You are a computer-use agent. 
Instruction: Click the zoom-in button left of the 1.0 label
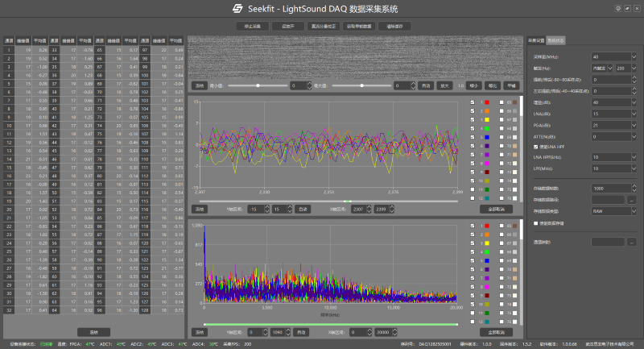tap(444, 86)
